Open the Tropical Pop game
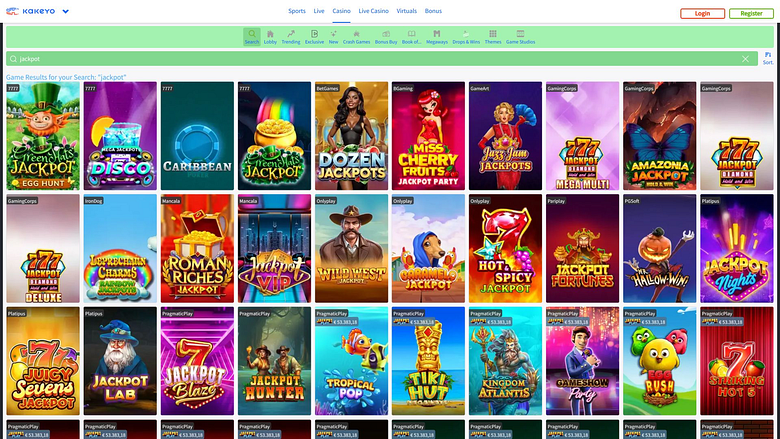Viewport: 780px width, 439px height. coord(351,361)
